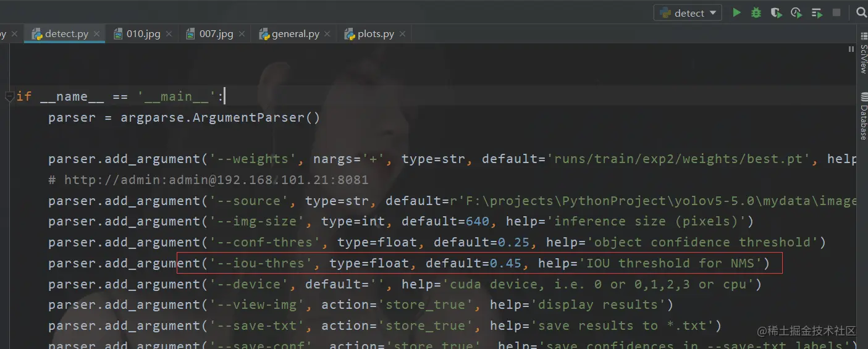Run the detect configuration
Image resolution: width=868 pixels, height=349 pixels.
pyautogui.click(x=736, y=12)
